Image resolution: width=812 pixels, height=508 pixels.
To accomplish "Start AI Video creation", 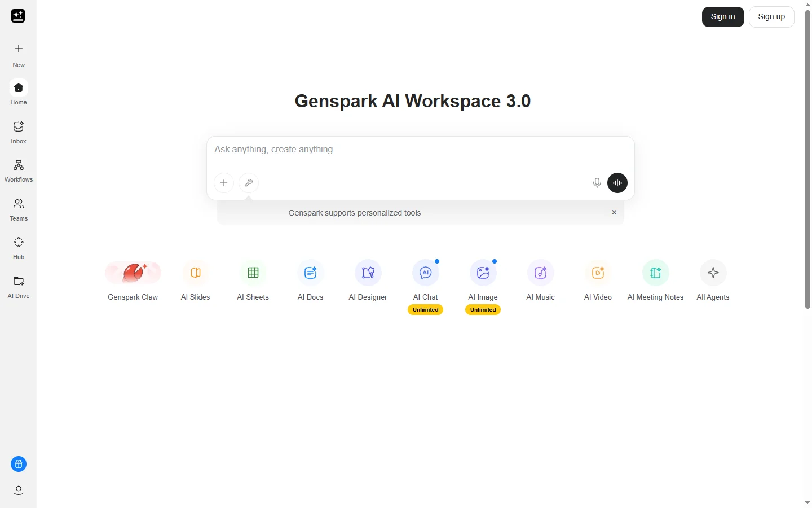I will 598,281.
